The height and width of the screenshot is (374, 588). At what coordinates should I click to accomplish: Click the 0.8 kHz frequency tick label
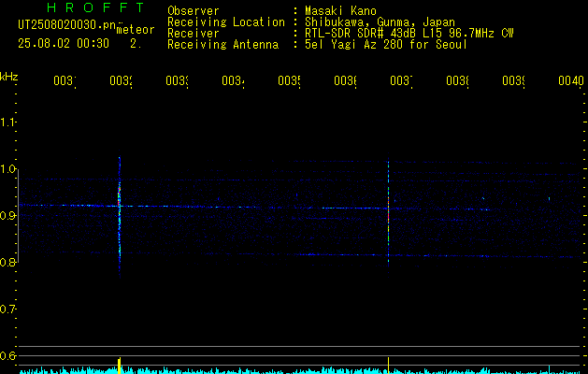[x=7, y=262]
